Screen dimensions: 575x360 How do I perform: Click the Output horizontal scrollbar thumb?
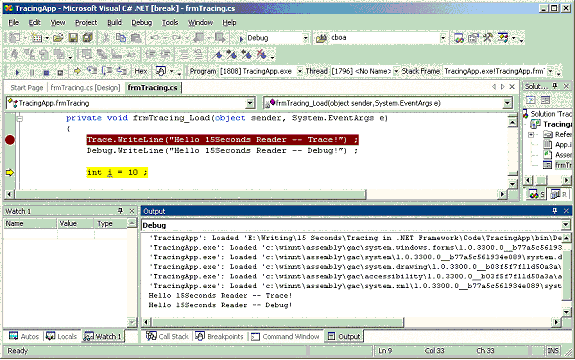tap(278, 322)
